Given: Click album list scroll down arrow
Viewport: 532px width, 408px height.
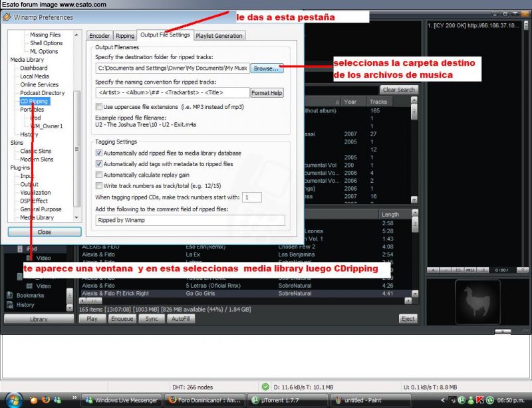Looking at the screenshot, I should pyautogui.click(x=414, y=199).
